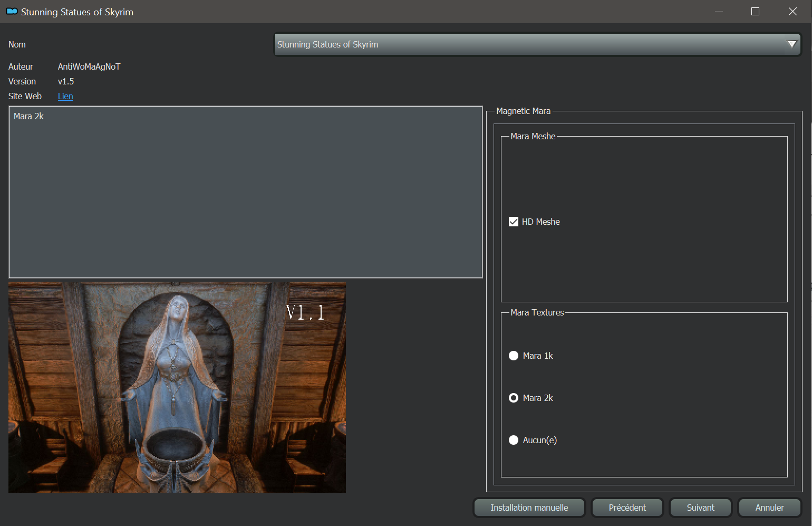Image resolution: width=812 pixels, height=526 pixels.
Task: Click the Site Web label
Action: pyautogui.click(x=25, y=96)
